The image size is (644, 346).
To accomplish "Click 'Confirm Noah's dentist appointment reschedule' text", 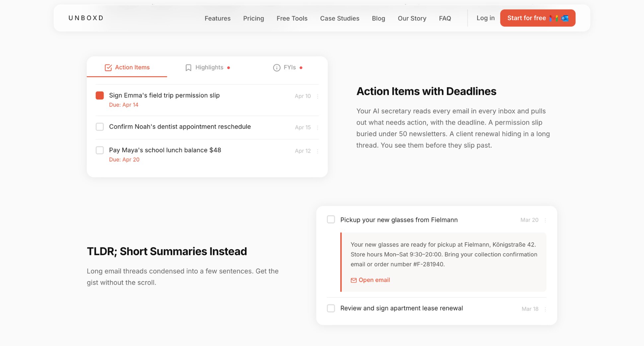I will point(180,127).
